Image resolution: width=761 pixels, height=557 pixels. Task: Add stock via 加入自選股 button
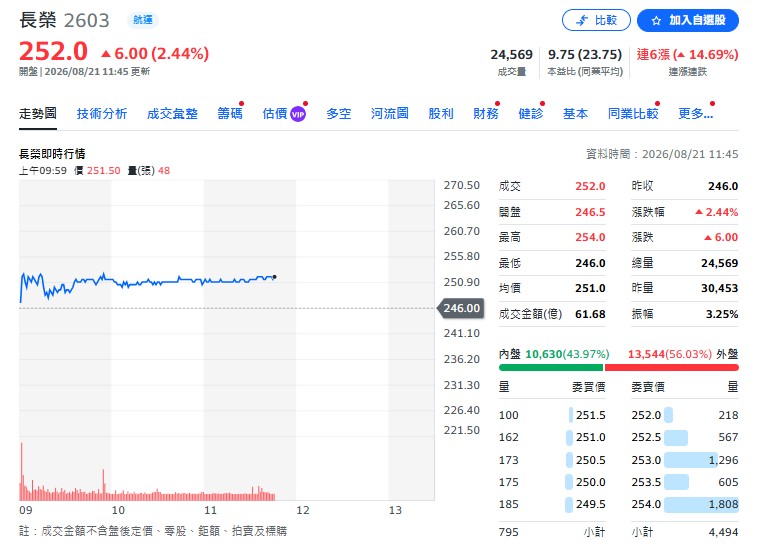pos(688,20)
